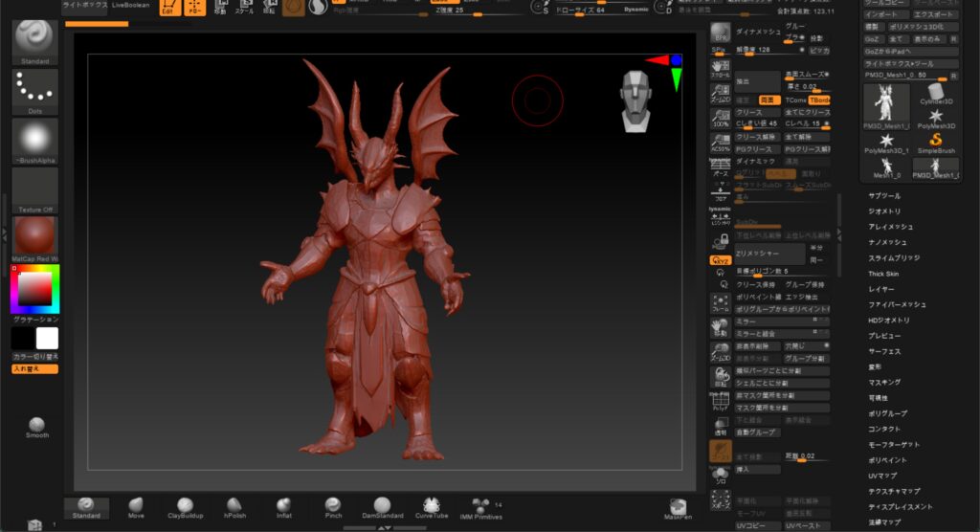Screen dimensions: 980x532
Task: Click the Frame mesh icon
Action: (720, 303)
